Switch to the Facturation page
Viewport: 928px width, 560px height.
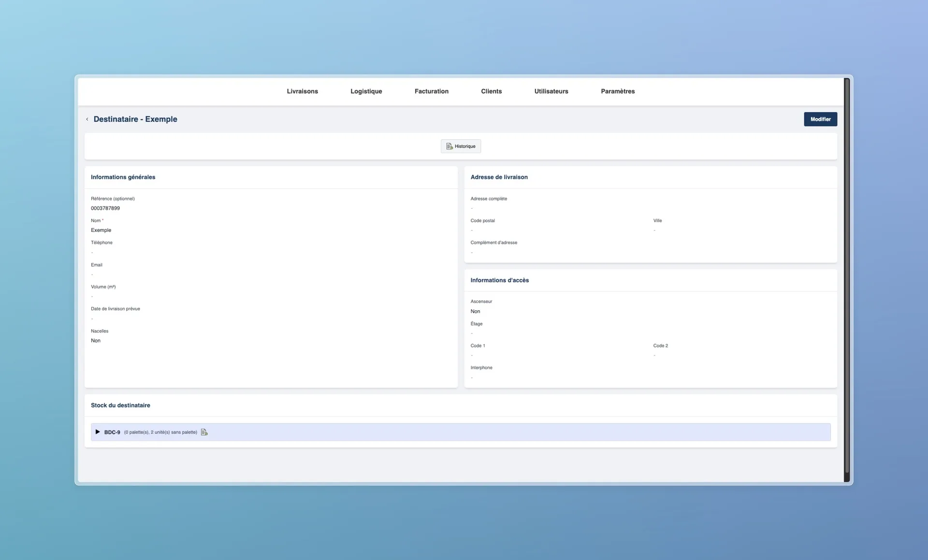431,91
